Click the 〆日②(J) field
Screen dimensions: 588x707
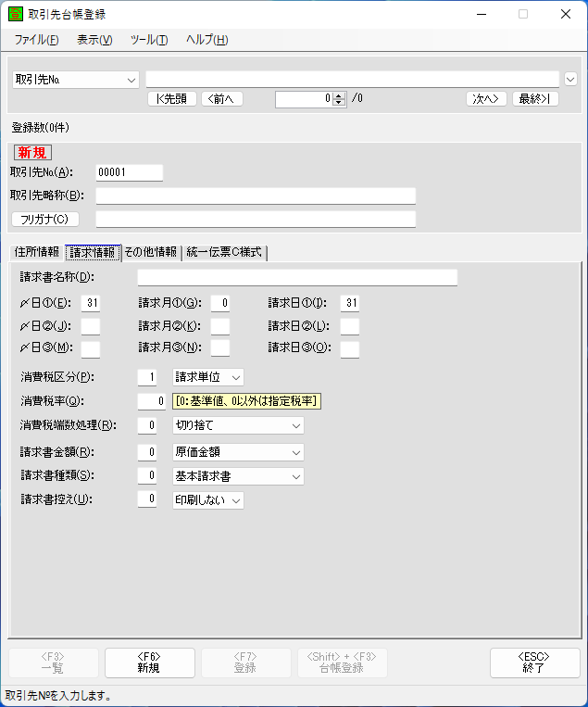[91, 326]
